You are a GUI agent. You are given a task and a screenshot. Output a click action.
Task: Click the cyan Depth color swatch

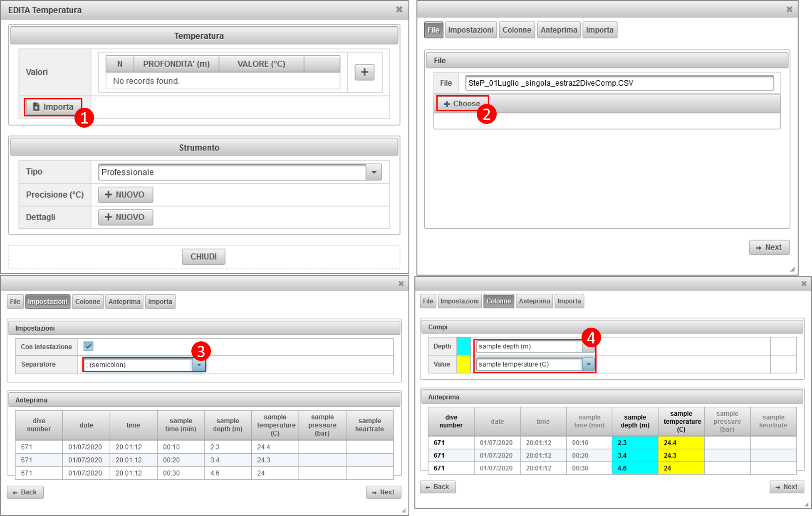[463, 346]
